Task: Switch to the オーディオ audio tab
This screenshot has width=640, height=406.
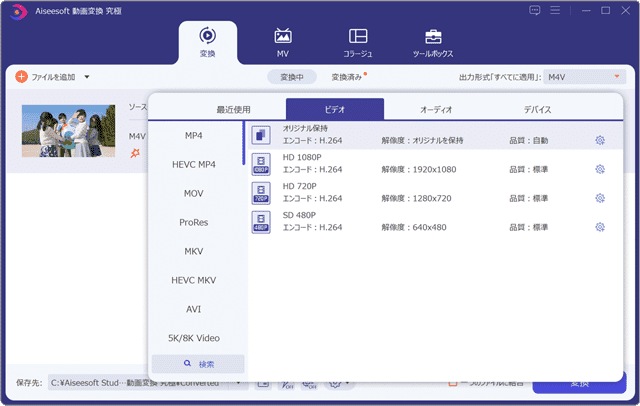Action: (x=436, y=109)
